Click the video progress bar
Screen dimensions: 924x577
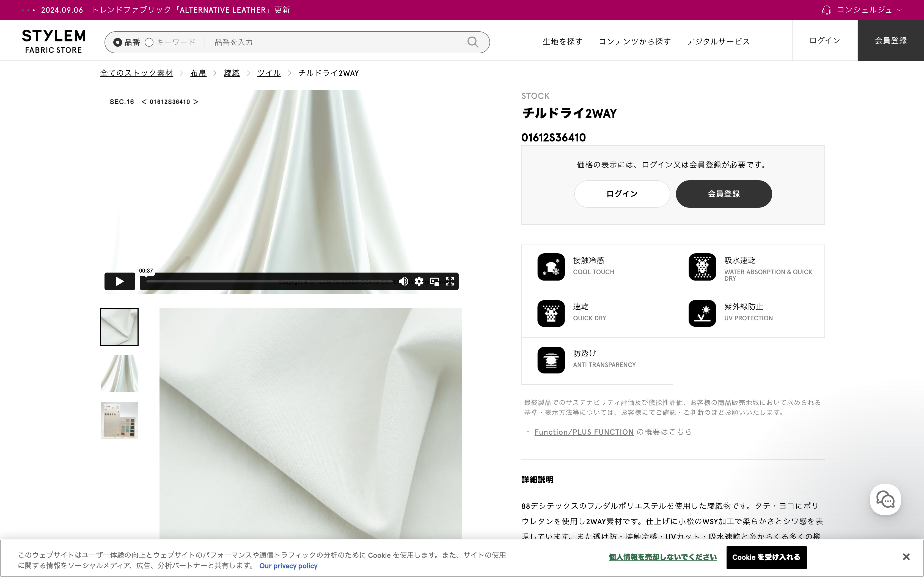(x=267, y=281)
